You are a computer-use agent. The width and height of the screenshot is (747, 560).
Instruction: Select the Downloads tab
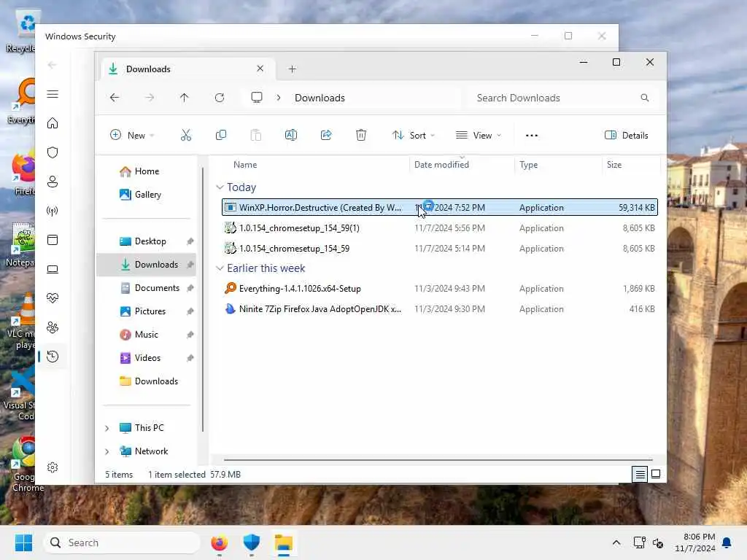pos(186,69)
